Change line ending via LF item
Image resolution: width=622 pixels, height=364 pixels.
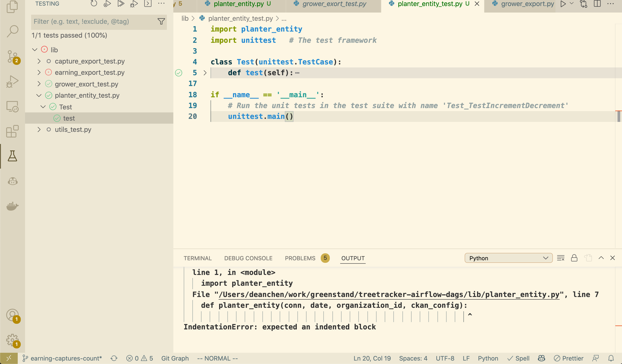pyautogui.click(x=466, y=358)
